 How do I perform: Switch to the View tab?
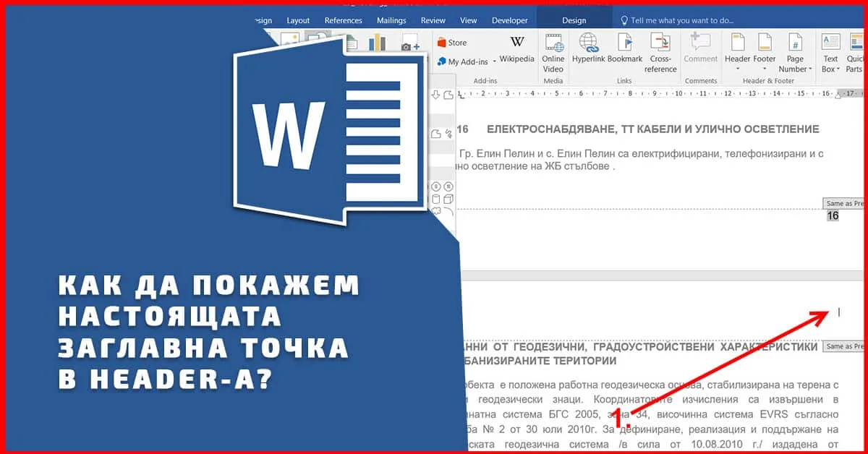coord(469,21)
